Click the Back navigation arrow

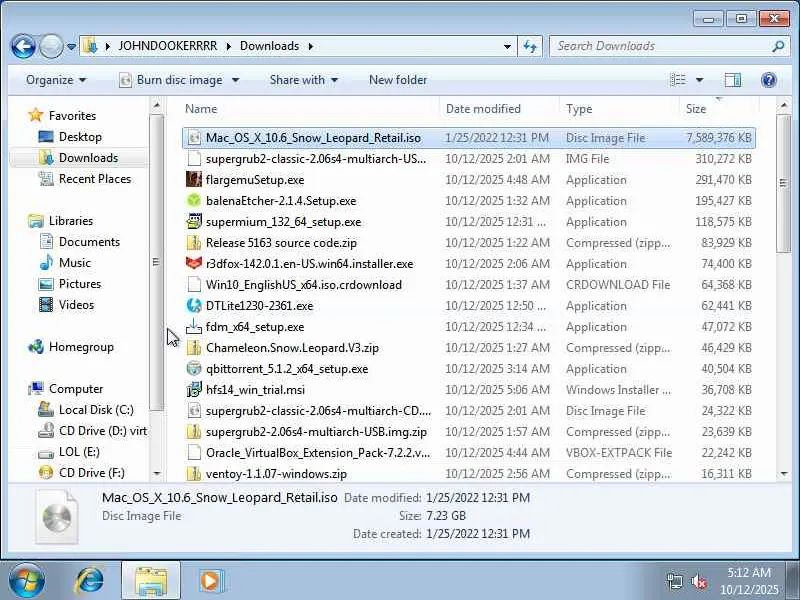click(23, 46)
